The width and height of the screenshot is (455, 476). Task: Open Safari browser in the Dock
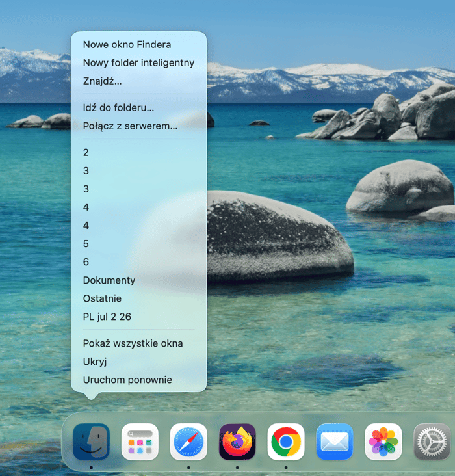[x=188, y=442]
